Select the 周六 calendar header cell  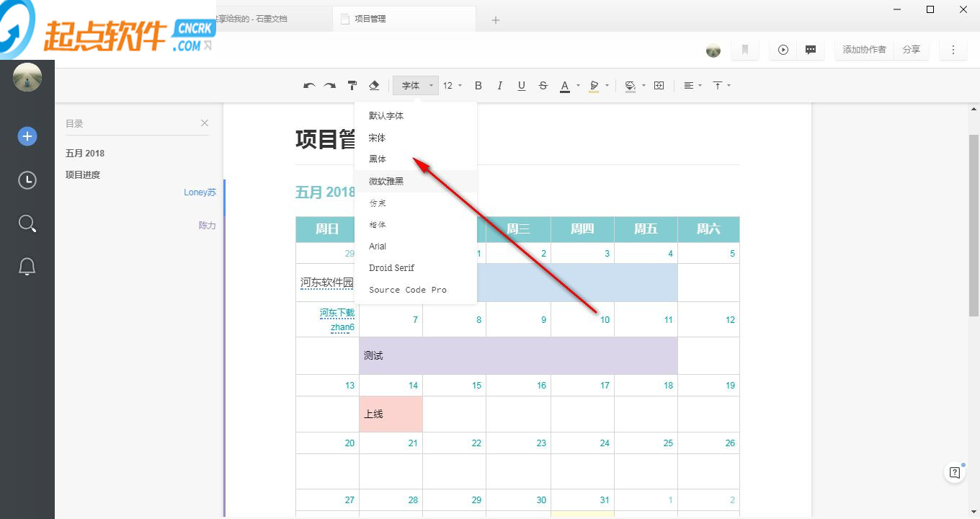pos(708,229)
